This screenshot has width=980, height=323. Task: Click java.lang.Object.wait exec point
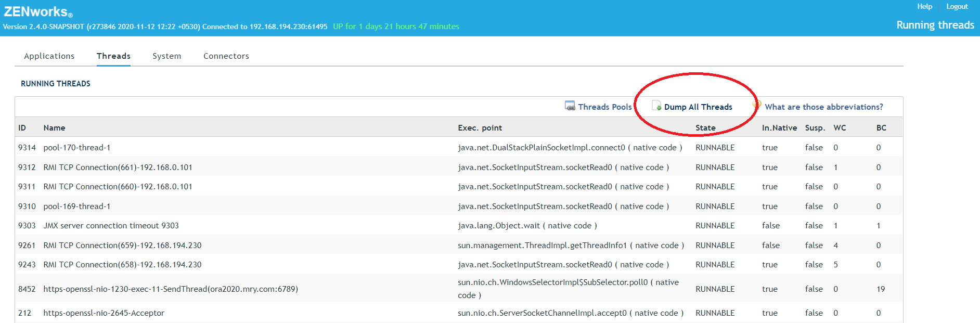(527, 226)
